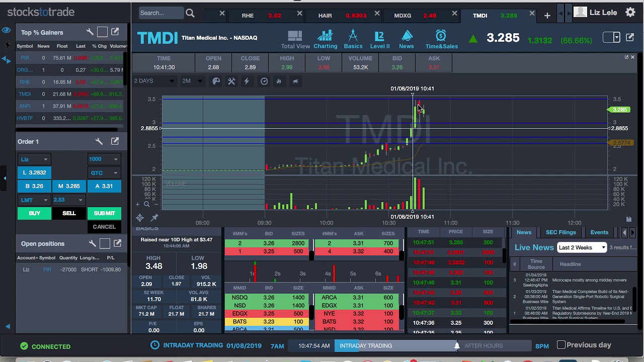Toggle the Top % Gainers square checkbox

pyautogui.click(x=103, y=32)
